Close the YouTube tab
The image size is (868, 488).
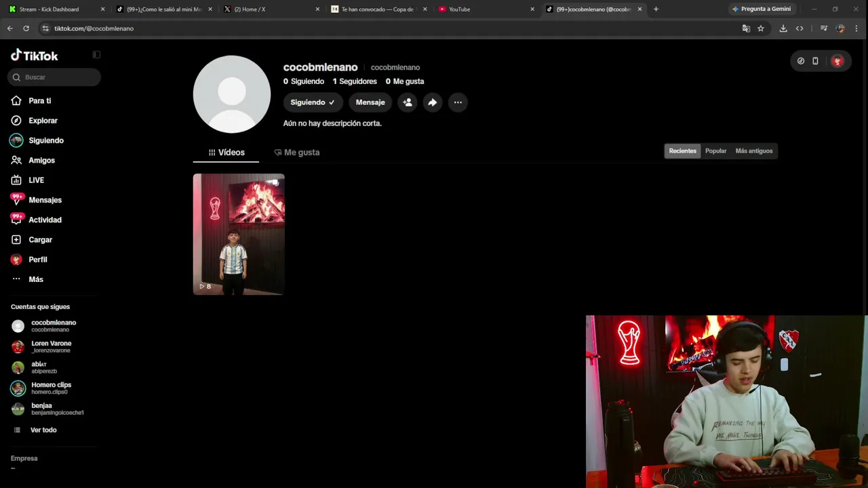click(x=532, y=9)
